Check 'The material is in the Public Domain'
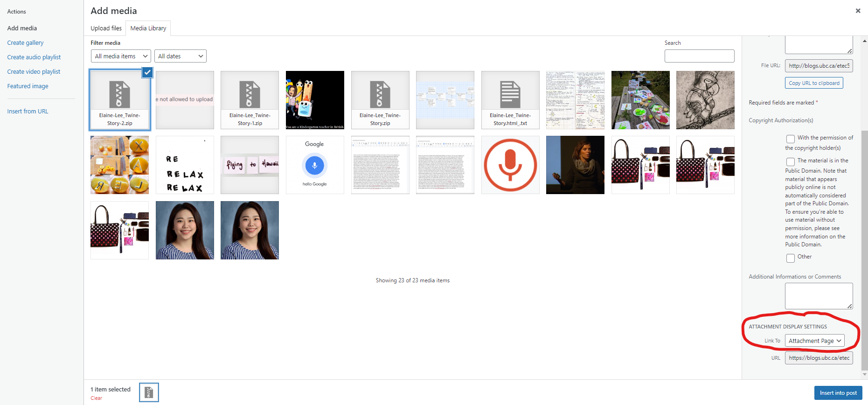This screenshot has height=405, width=868. [x=790, y=162]
